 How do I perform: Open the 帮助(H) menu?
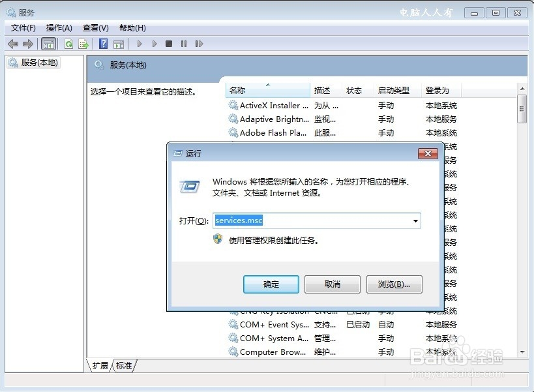click(132, 28)
